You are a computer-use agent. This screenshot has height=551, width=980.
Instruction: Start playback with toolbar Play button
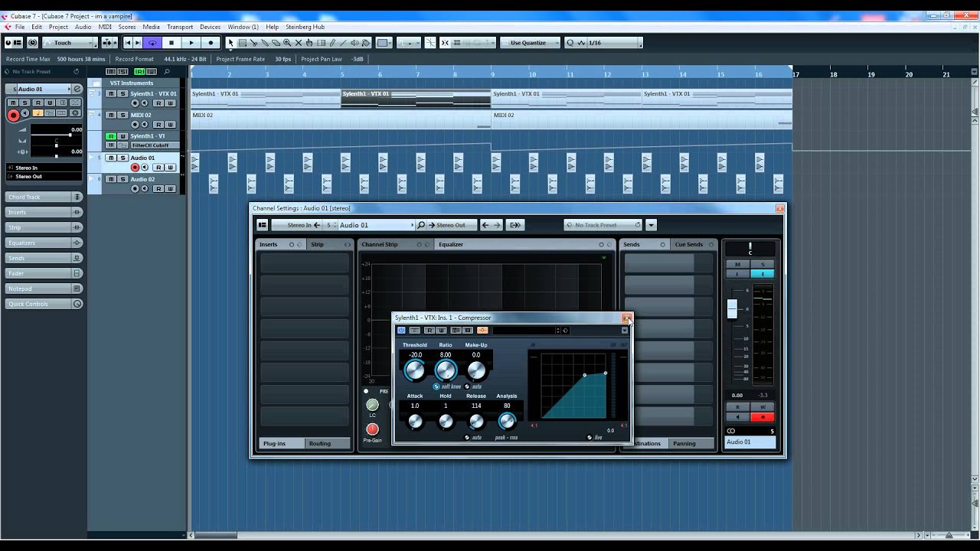point(191,43)
